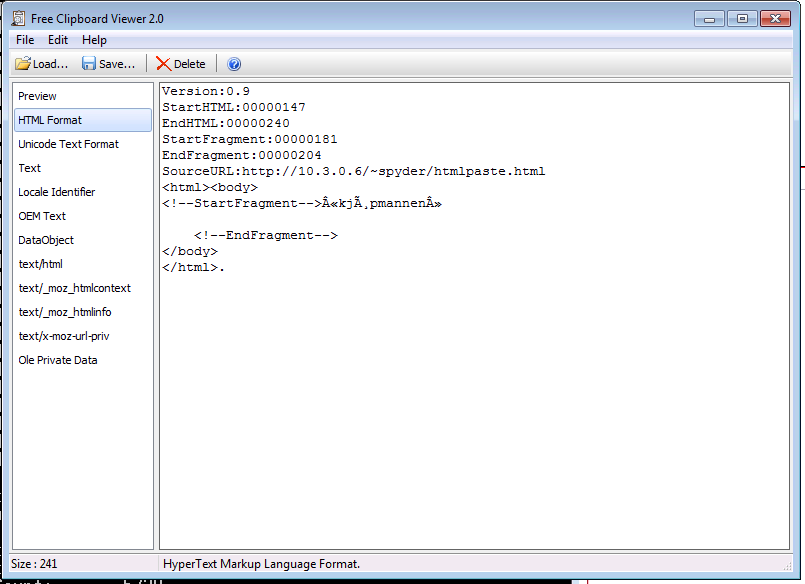Pick Locale Identifier in the list
805x584 pixels.
click(57, 192)
